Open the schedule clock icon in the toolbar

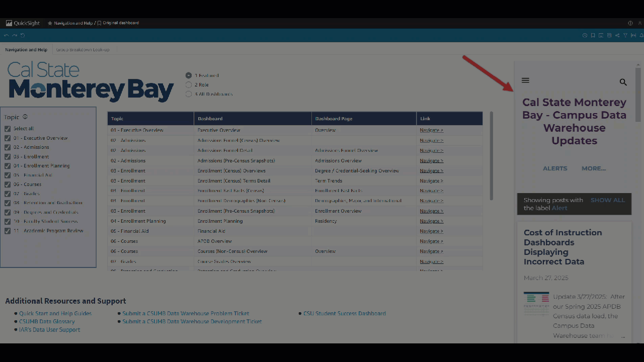pos(585,35)
